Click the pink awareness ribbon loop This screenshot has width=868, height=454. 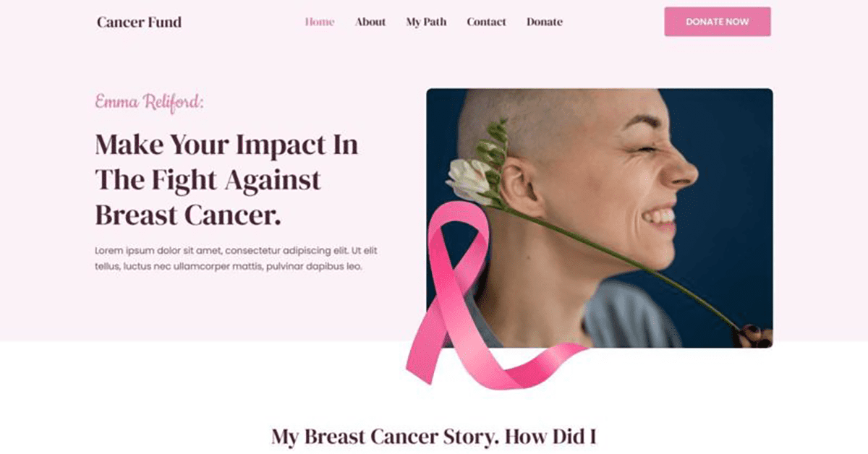coord(456,246)
